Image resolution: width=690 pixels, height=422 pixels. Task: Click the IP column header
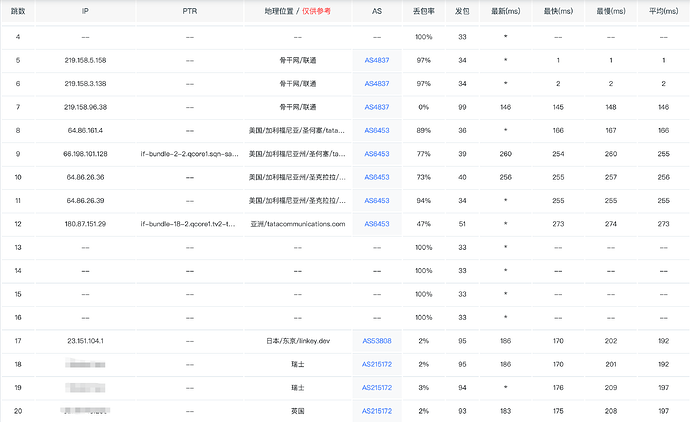click(85, 11)
